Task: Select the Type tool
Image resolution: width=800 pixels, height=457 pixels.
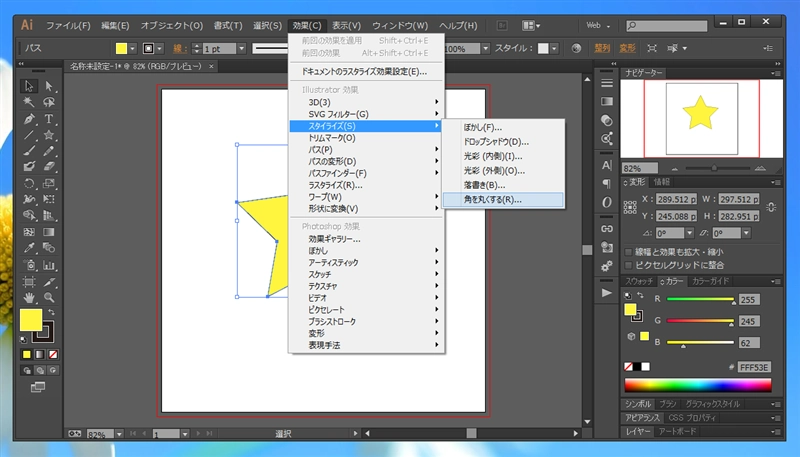Action: point(49,119)
